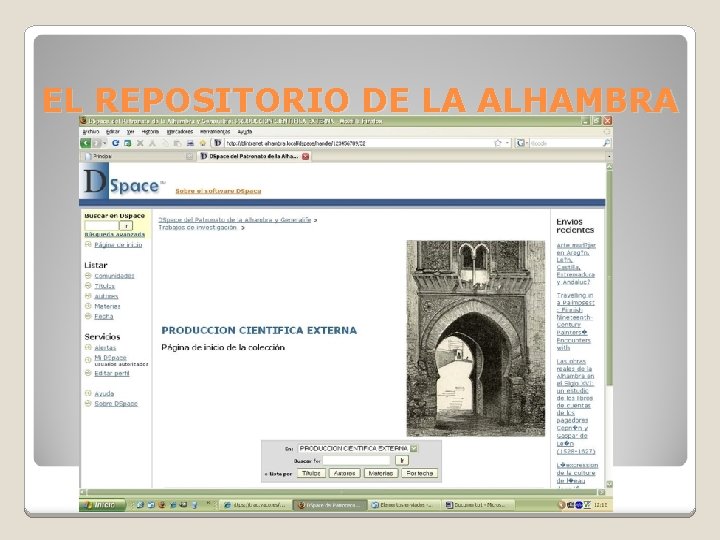Select the DSpace del Patronato tab
Image resolution: width=720 pixels, height=540 pixels.
click(253, 156)
